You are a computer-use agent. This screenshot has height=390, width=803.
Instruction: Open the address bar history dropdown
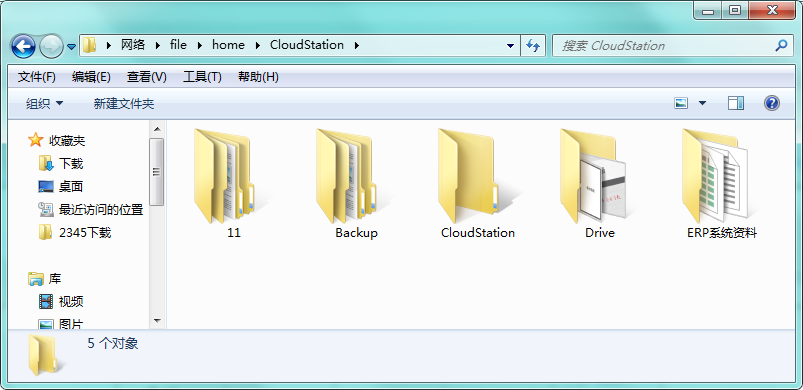[511, 46]
